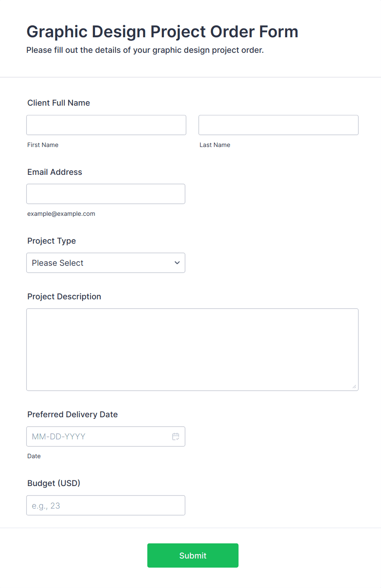Click the Budget (USD) number input
The image size is (381, 588).
click(106, 505)
